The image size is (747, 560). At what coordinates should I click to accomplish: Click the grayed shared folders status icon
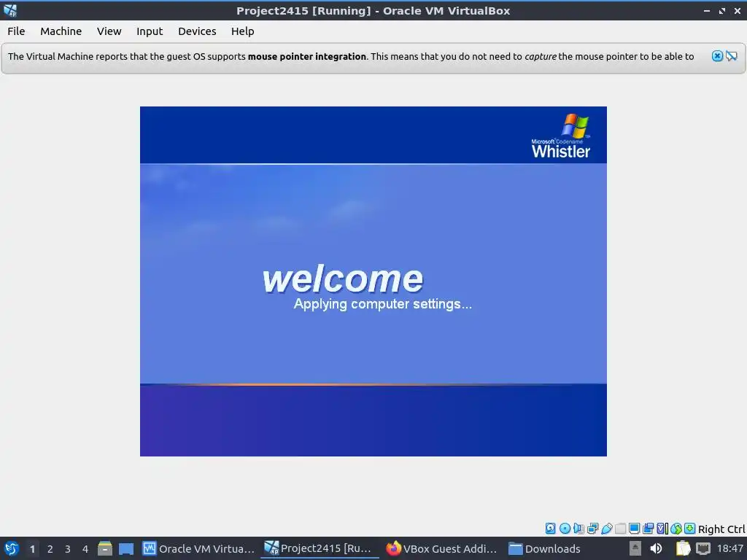(620, 528)
